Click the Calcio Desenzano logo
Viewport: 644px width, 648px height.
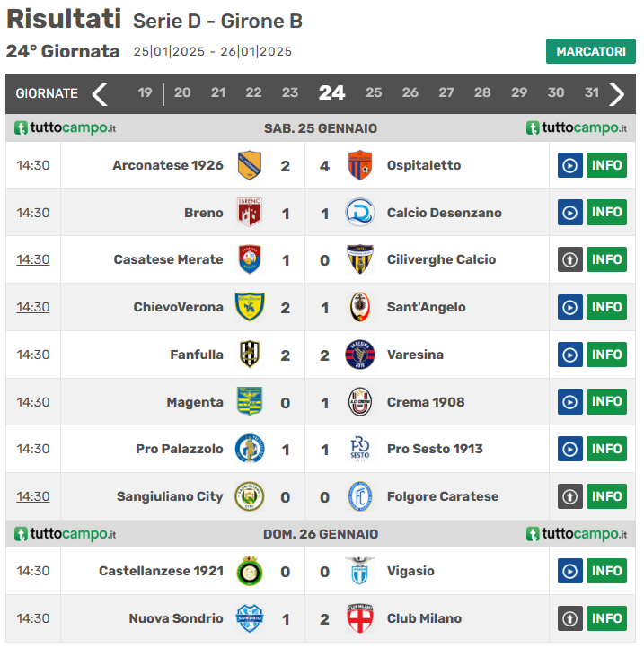tap(360, 213)
